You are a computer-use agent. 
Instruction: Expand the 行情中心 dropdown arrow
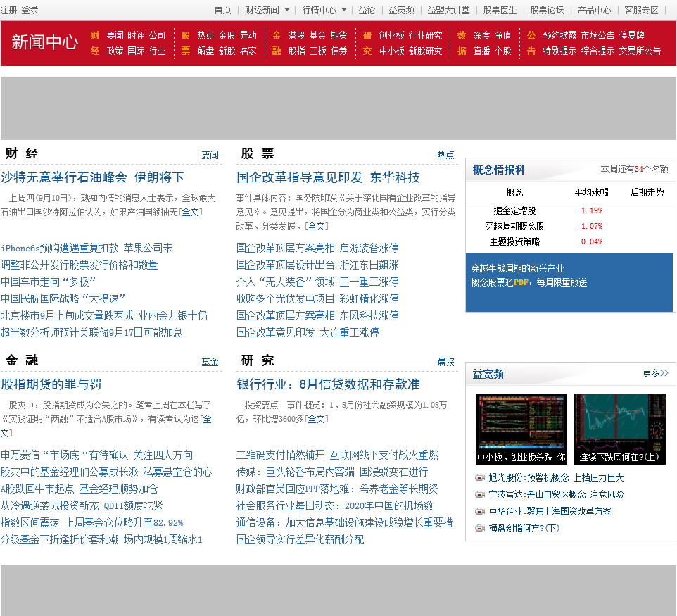click(x=344, y=9)
